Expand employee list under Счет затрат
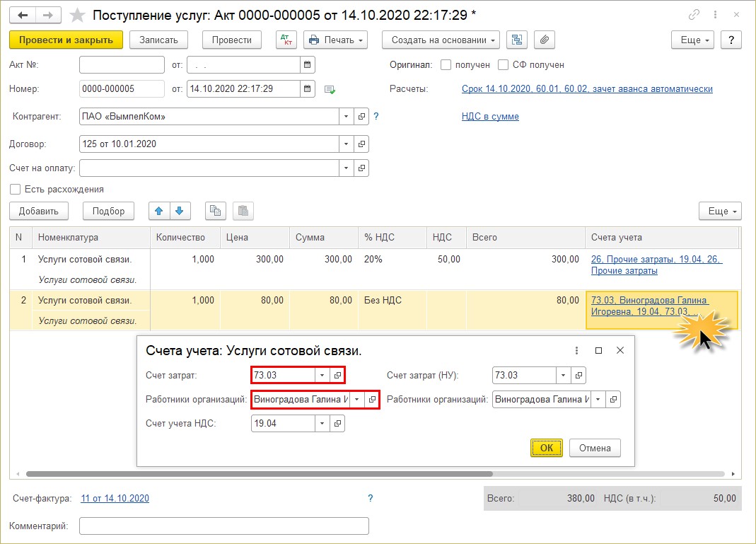Screen dimensions: 756x544 click(357, 399)
